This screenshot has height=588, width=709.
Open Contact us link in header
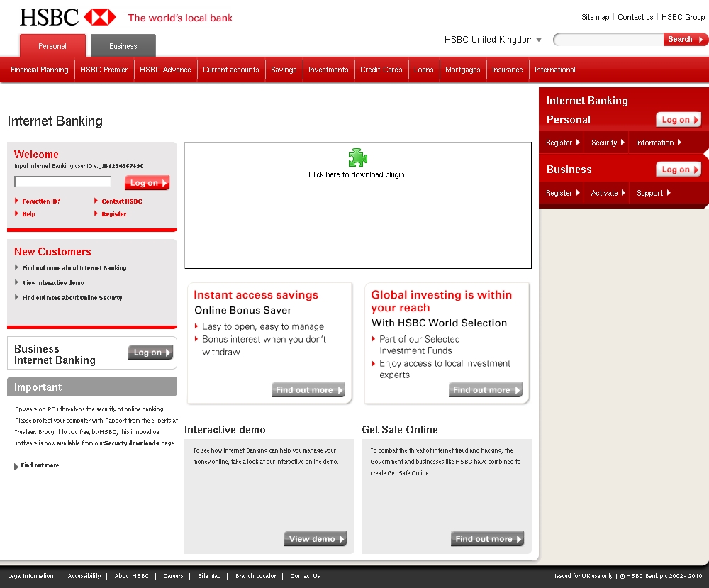[x=635, y=17]
